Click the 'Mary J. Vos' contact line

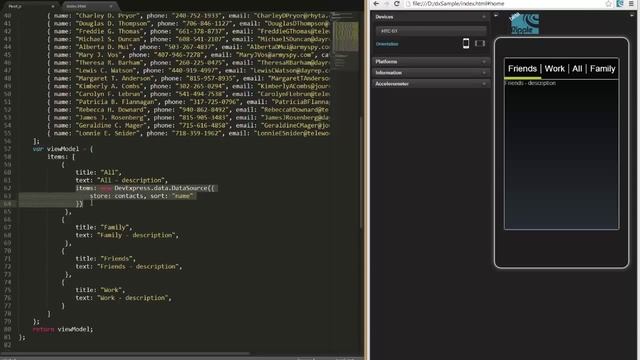tap(188, 55)
